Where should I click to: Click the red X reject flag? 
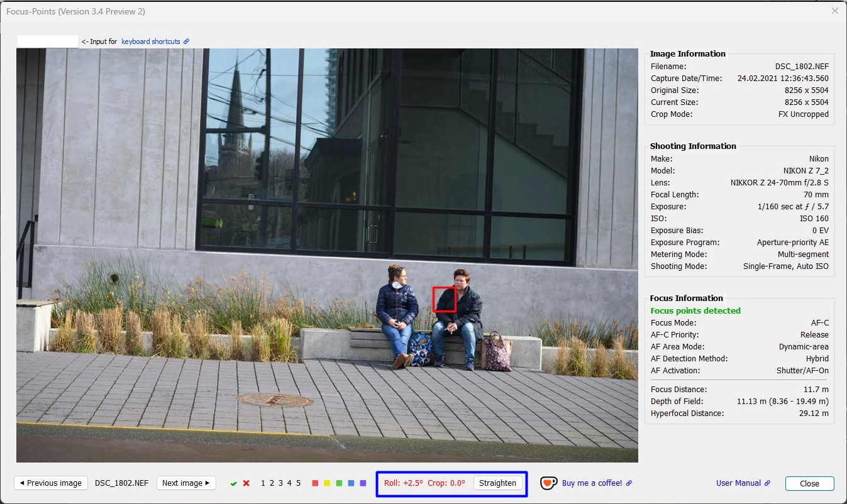pos(246,483)
